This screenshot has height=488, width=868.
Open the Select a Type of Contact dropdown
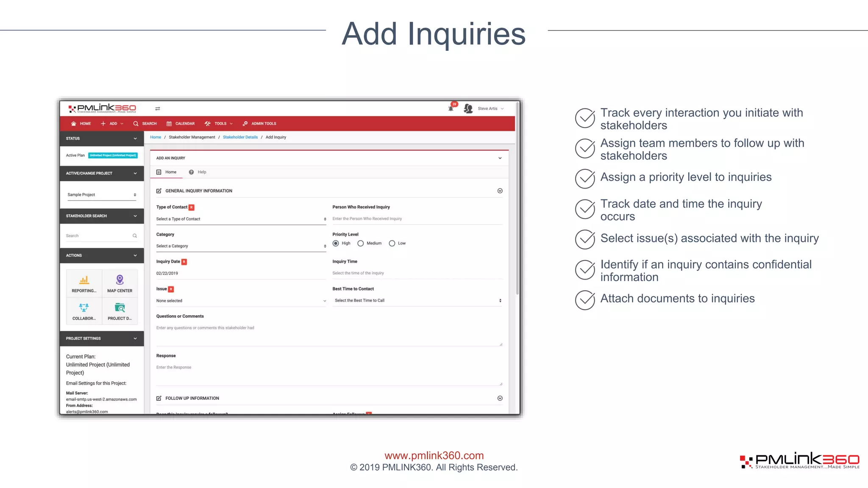click(x=241, y=219)
